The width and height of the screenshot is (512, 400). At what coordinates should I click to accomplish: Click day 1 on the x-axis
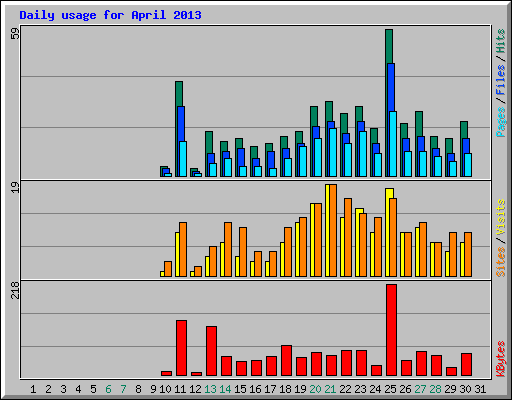click(x=33, y=389)
